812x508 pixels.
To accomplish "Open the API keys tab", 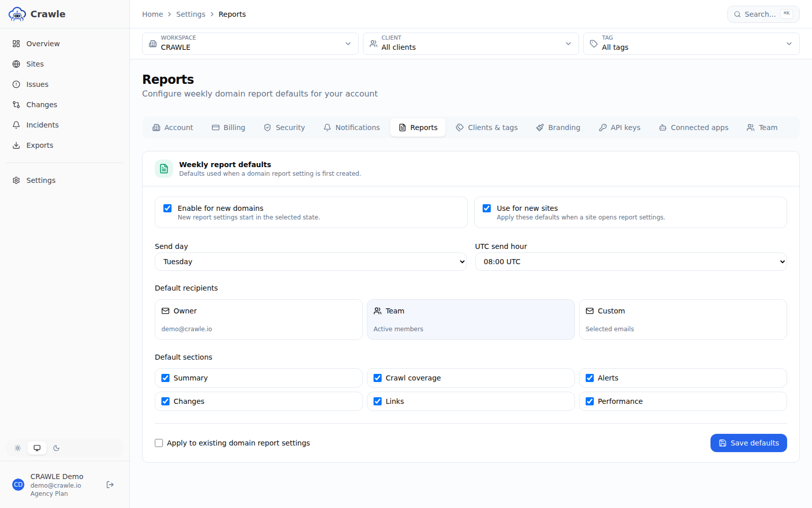I will pos(620,128).
